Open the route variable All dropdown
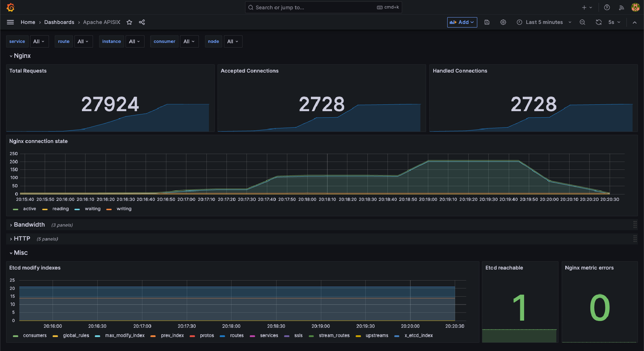644x351 pixels. [83, 41]
